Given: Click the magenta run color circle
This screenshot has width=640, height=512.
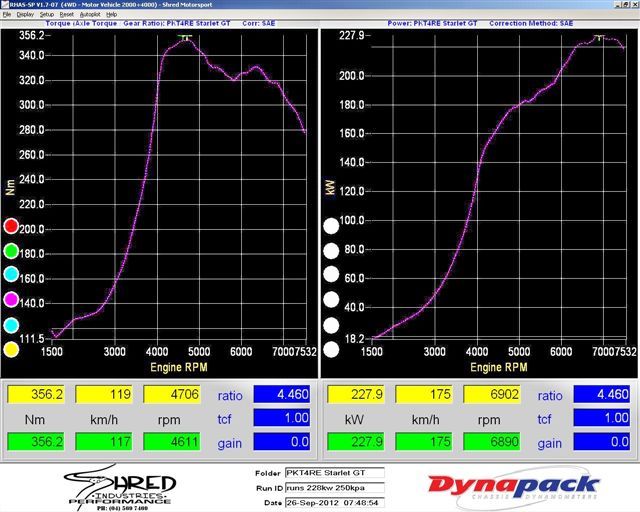Looking at the screenshot, I should [x=12, y=300].
